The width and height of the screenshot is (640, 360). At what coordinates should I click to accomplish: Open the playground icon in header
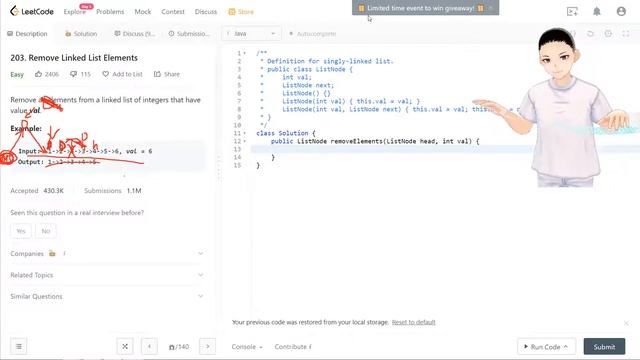pyautogui.click(x=572, y=11)
